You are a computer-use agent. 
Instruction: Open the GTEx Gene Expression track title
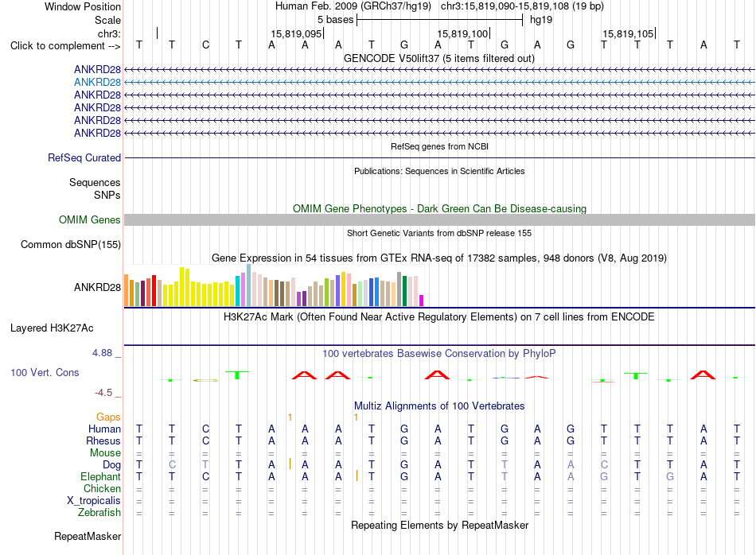click(x=439, y=258)
